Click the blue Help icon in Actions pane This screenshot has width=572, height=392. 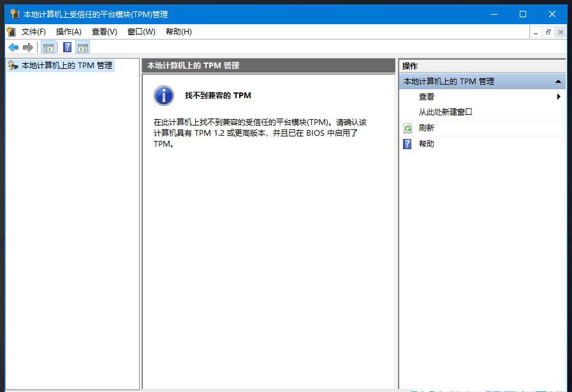tap(407, 143)
